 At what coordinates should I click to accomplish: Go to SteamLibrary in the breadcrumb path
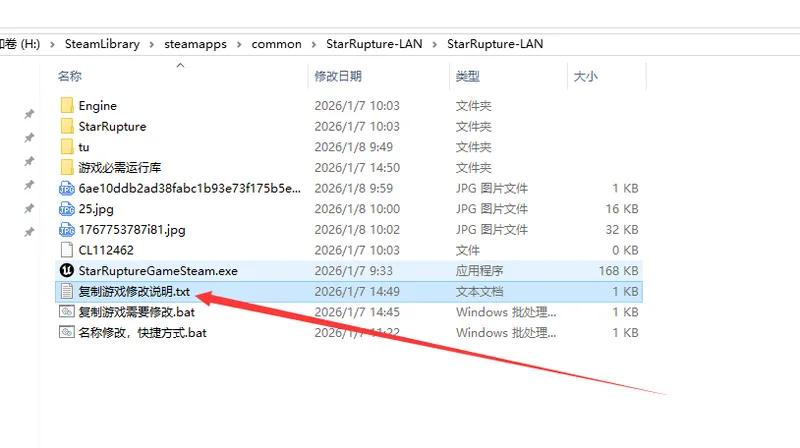102,44
